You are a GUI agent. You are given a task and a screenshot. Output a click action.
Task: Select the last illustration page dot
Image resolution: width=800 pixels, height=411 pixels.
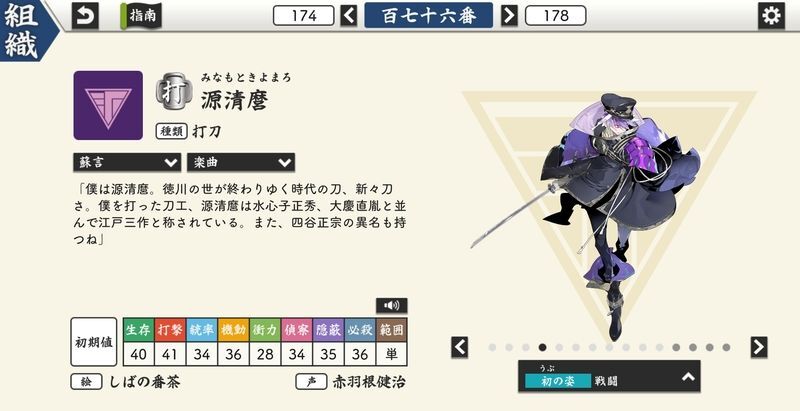pyautogui.click(x=726, y=347)
